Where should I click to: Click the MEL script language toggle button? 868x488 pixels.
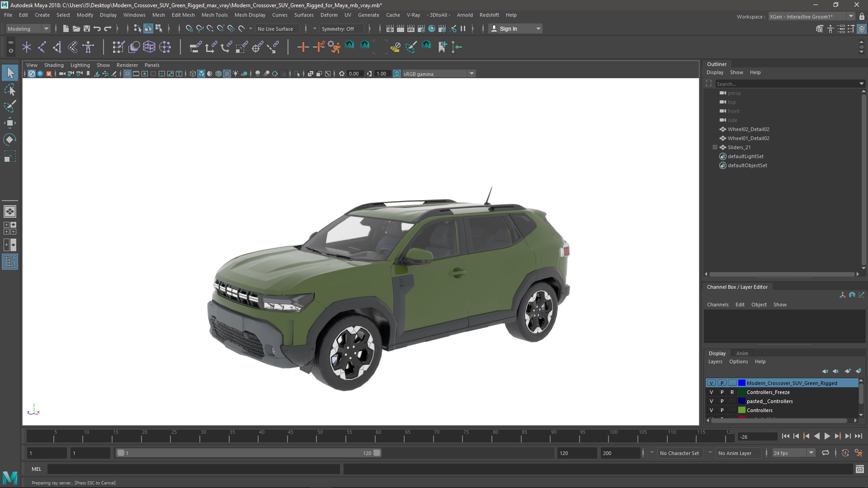coord(36,469)
